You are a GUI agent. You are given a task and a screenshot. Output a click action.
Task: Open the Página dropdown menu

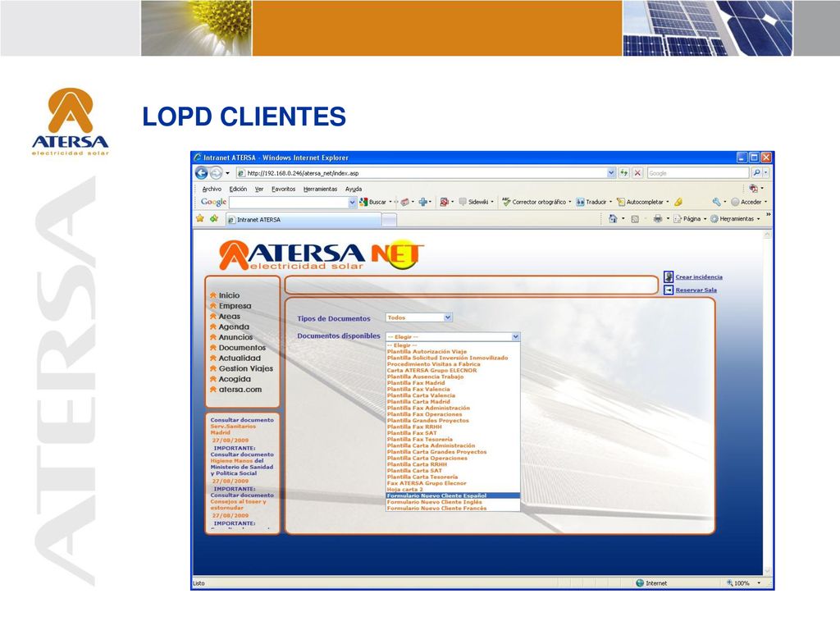click(690, 218)
